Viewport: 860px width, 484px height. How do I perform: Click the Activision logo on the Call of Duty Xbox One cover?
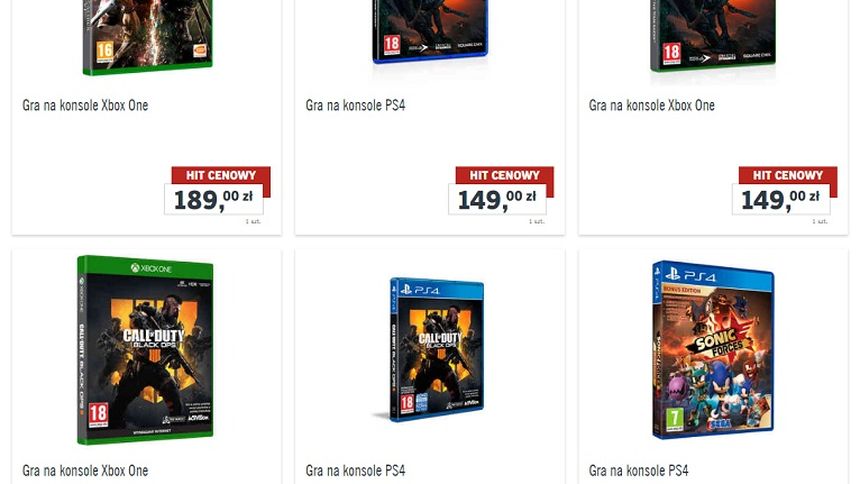pyautogui.click(x=198, y=418)
